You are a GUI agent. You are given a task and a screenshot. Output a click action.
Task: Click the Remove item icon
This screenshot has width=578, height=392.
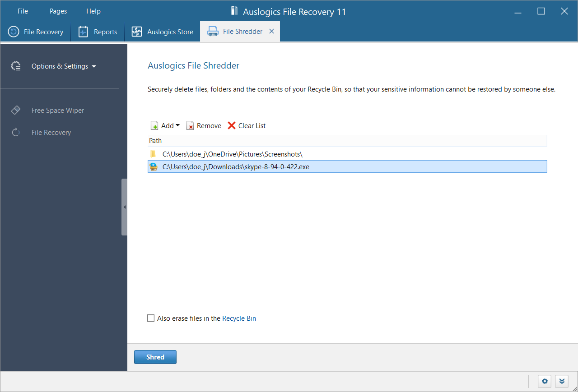(190, 125)
